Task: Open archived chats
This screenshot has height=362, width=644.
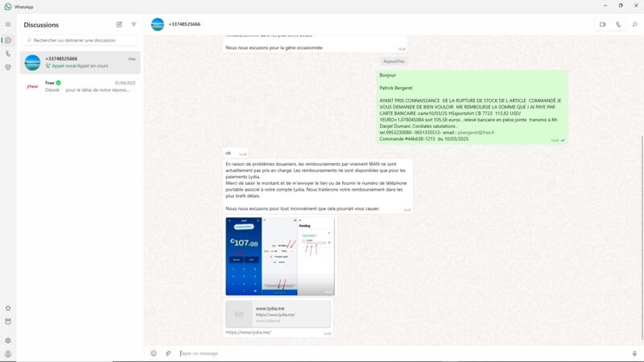Action: point(8,321)
